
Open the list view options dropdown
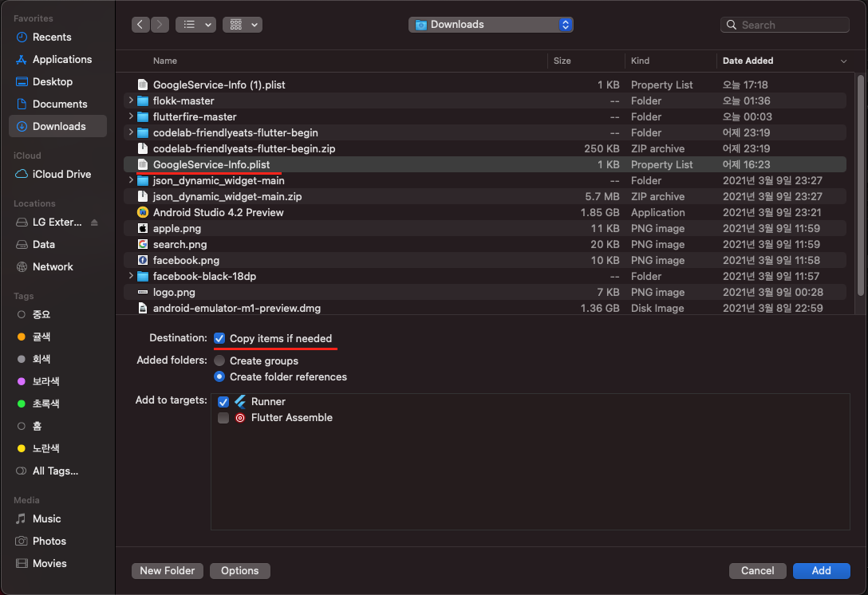pyautogui.click(x=196, y=25)
